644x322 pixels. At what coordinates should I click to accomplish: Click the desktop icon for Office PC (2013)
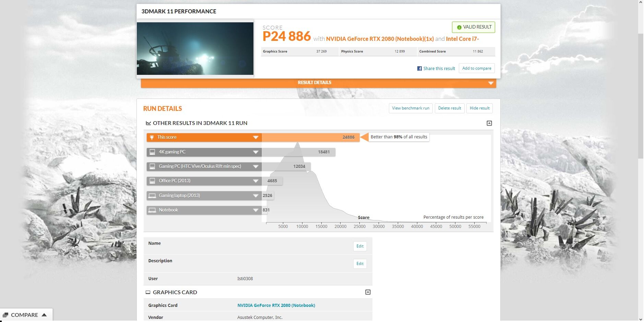pyautogui.click(x=152, y=181)
